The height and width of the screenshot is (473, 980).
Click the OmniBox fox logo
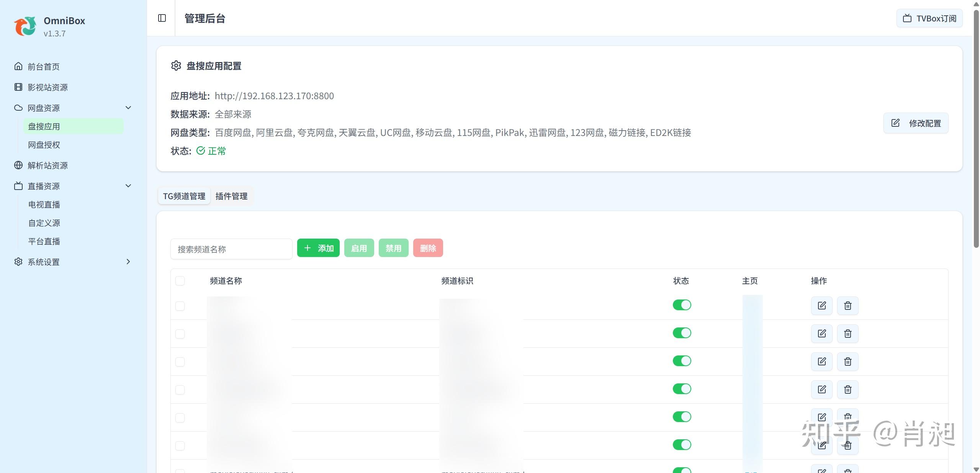pyautogui.click(x=25, y=26)
